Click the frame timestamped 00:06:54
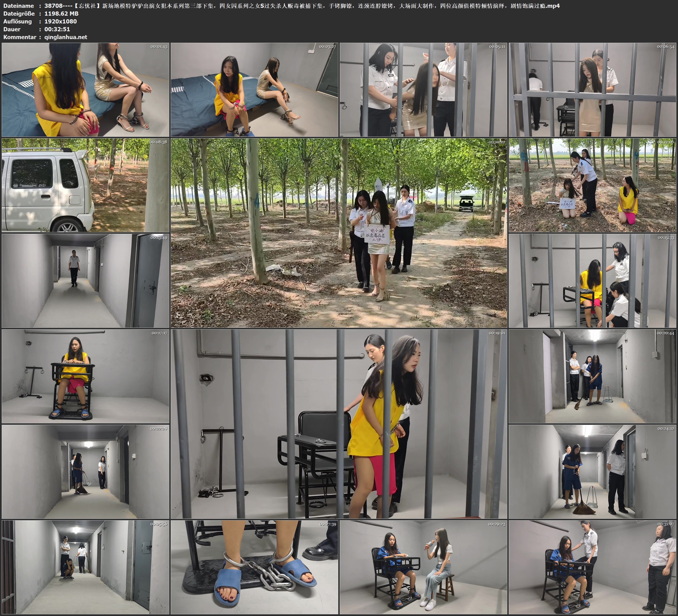678x616 pixels. [x=592, y=89]
